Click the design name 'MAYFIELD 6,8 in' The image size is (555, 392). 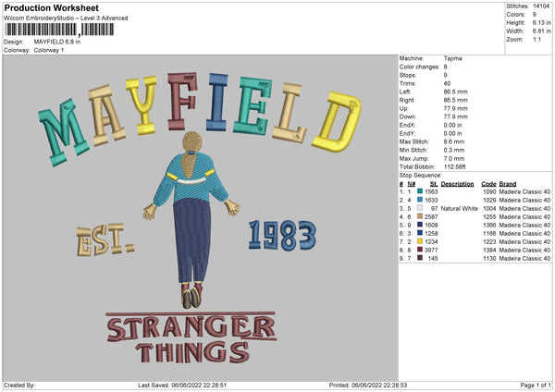coord(57,42)
